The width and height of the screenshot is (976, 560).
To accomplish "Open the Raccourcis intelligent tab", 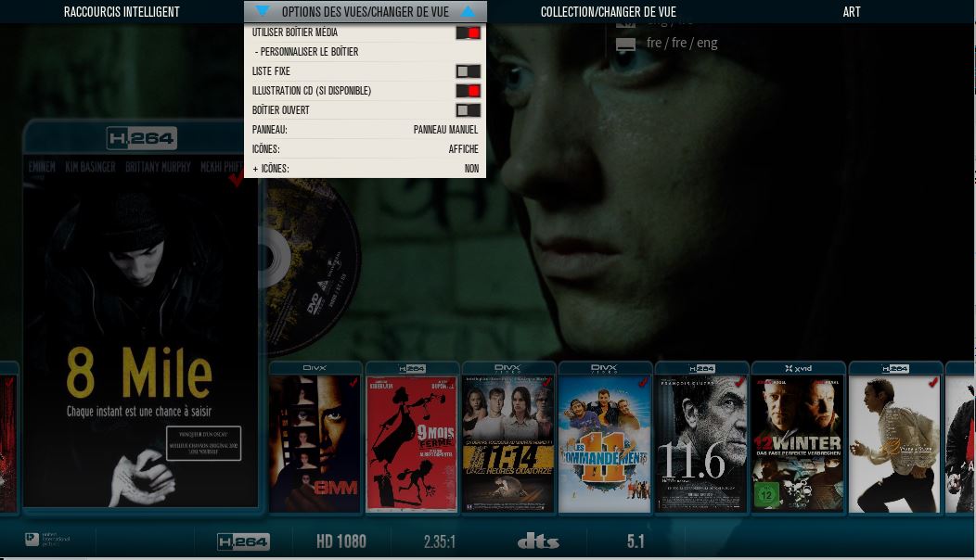I will point(122,12).
